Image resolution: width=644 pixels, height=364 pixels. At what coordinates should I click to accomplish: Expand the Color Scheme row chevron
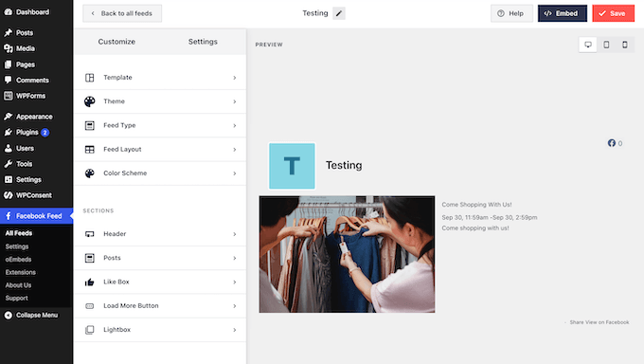click(x=235, y=173)
